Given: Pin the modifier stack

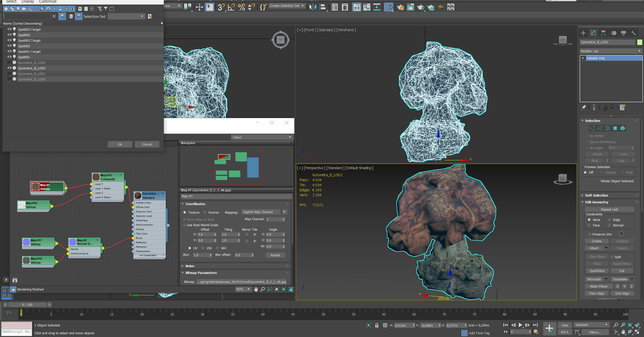Looking at the screenshot, I should tap(584, 108).
